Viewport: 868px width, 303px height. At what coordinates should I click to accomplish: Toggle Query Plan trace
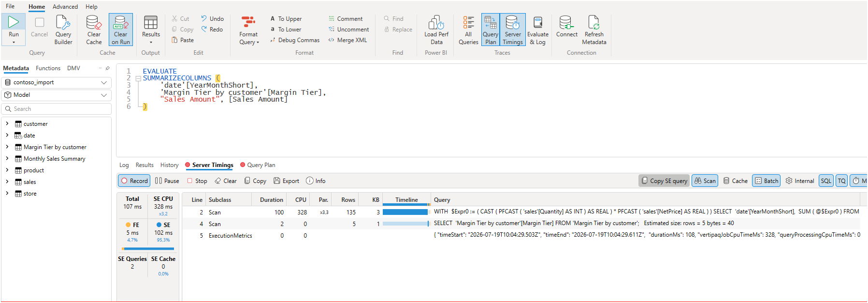click(491, 30)
